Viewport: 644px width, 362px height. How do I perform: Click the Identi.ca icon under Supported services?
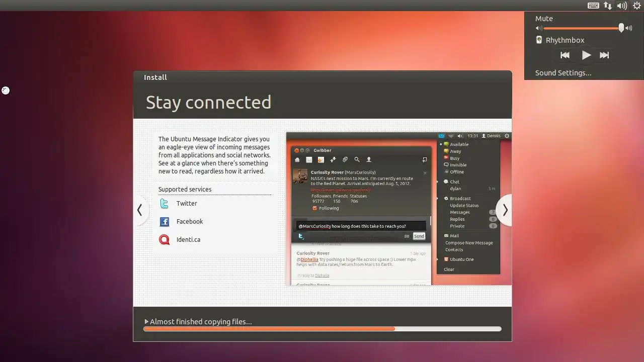point(164,240)
